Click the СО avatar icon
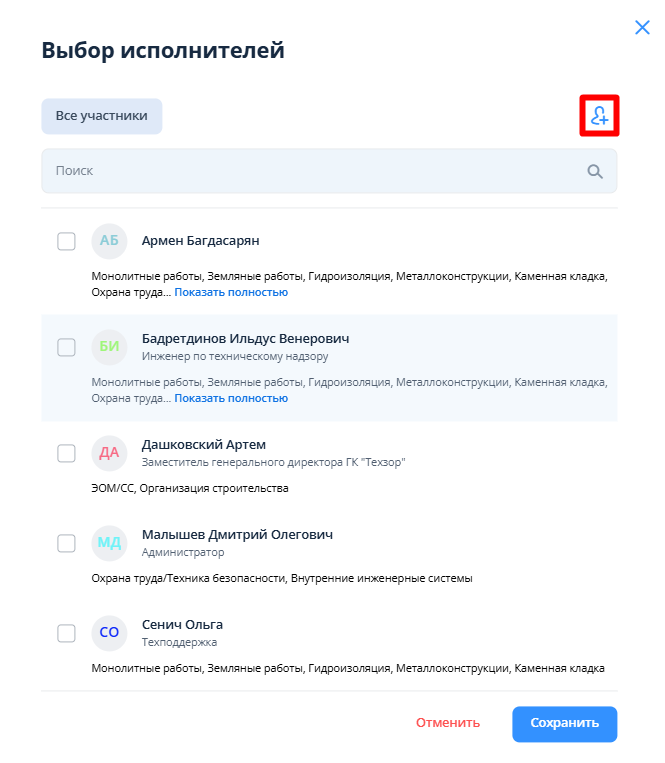 pos(109,632)
